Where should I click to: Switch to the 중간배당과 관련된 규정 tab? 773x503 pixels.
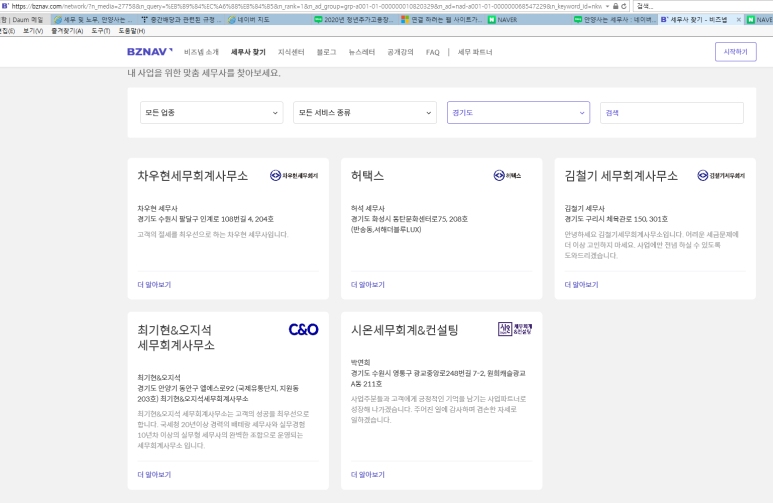click(x=180, y=20)
